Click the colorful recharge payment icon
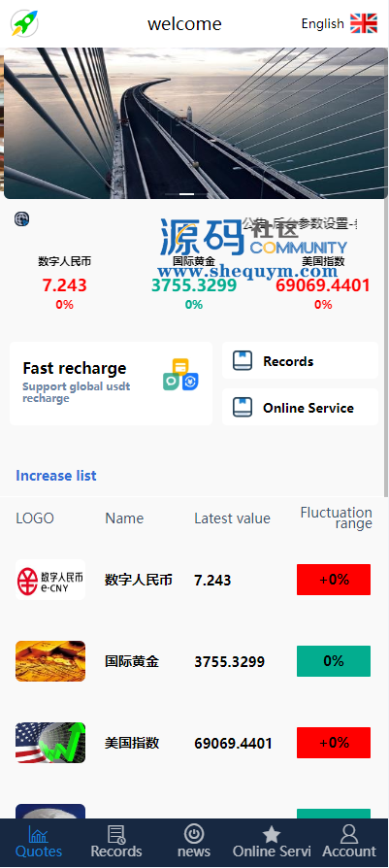Screen dimensions: 389x868 click(x=180, y=375)
